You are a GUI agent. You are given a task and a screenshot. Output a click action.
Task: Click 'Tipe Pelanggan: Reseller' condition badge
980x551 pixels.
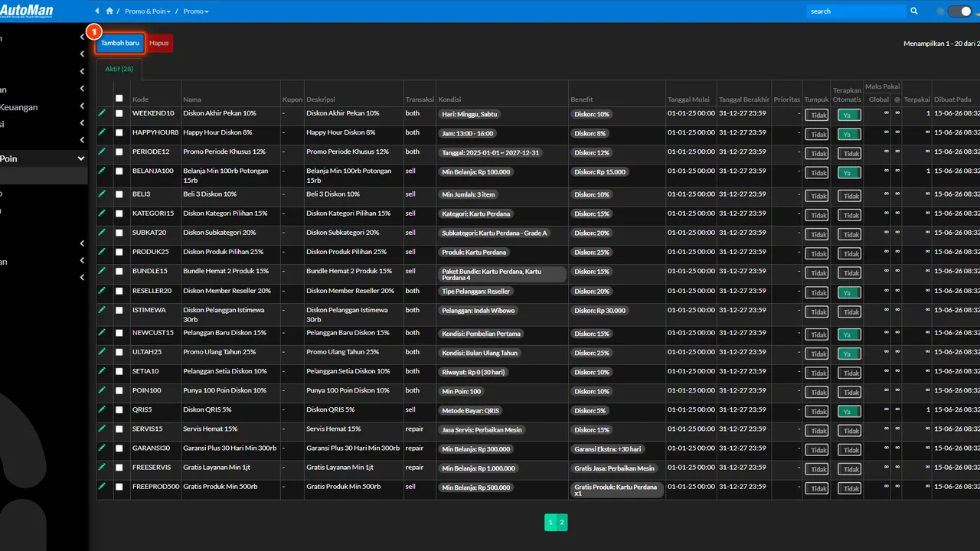tap(475, 292)
